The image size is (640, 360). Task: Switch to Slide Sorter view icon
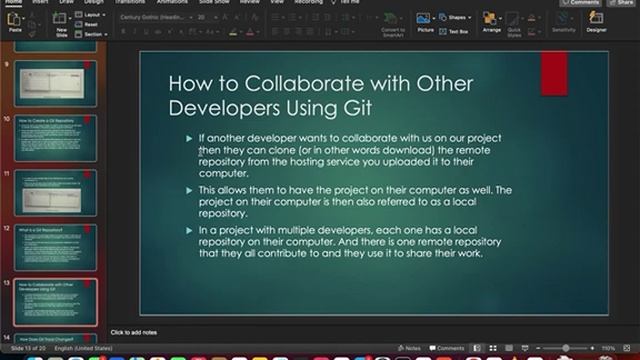(x=493, y=348)
